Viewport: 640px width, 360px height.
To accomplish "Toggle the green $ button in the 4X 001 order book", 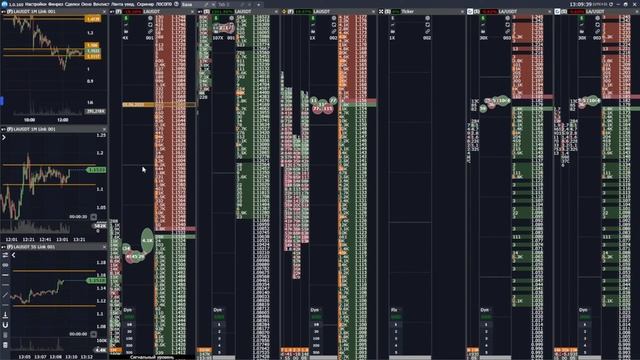I will tap(125, 18).
